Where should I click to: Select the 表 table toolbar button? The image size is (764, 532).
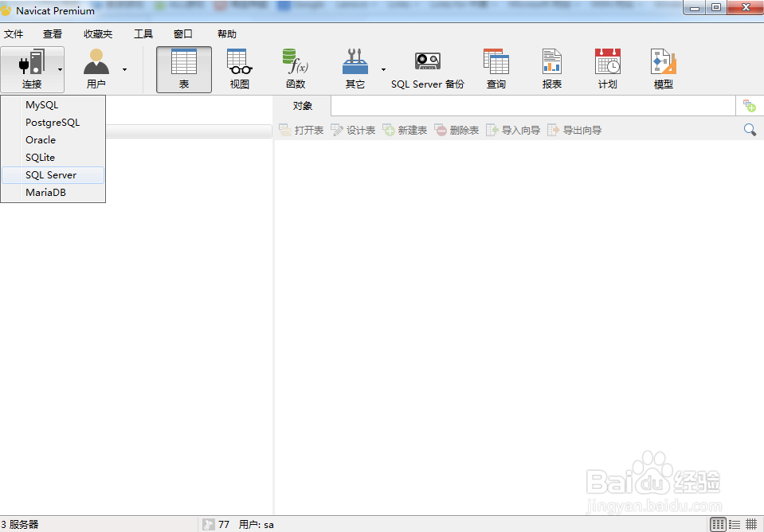[184, 69]
